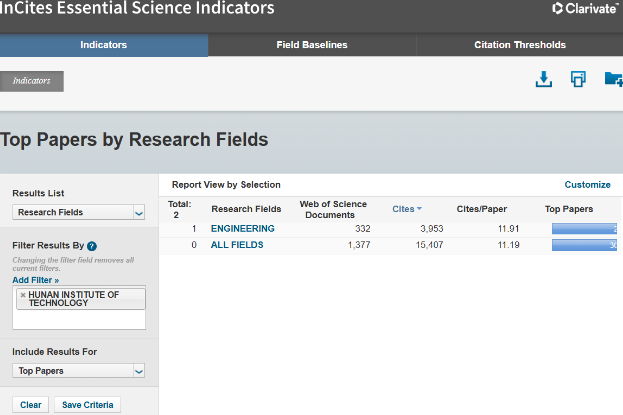Open the ENGINEERING research field link
The width and height of the screenshot is (623, 415).
click(x=242, y=229)
